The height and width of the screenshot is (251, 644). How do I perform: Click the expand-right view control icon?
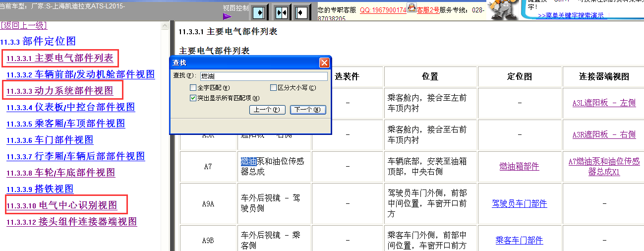(x=260, y=11)
